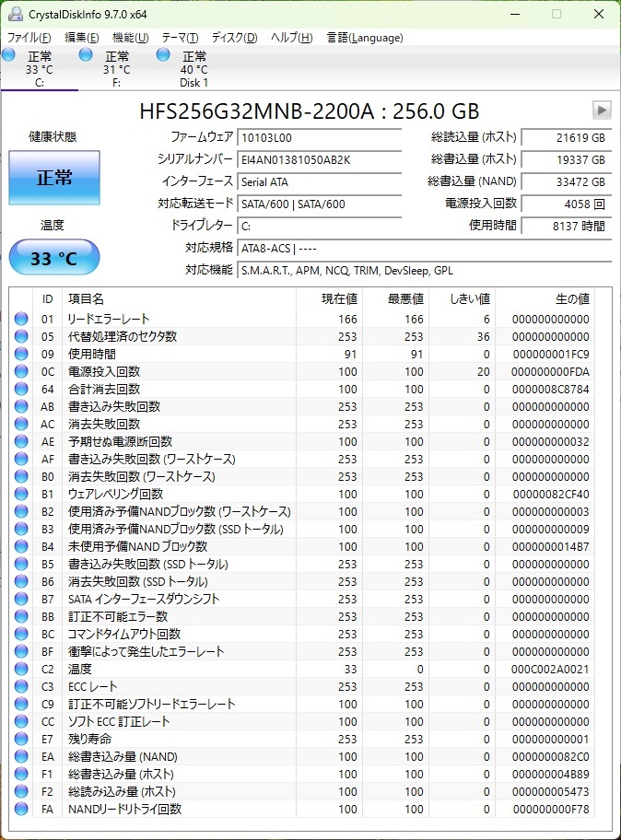Viewport: 621px width, 840px height.
Task: Click the firmware field 10103L00
Action: click(x=320, y=137)
